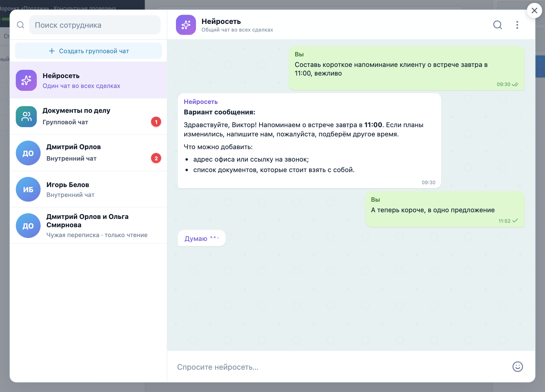
Task: Click the Думаю thinking indicator bubble
Action: (201, 238)
